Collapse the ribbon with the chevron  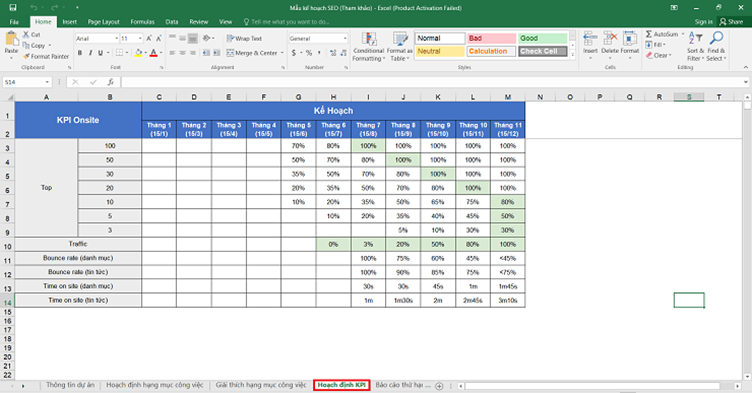coord(746,67)
